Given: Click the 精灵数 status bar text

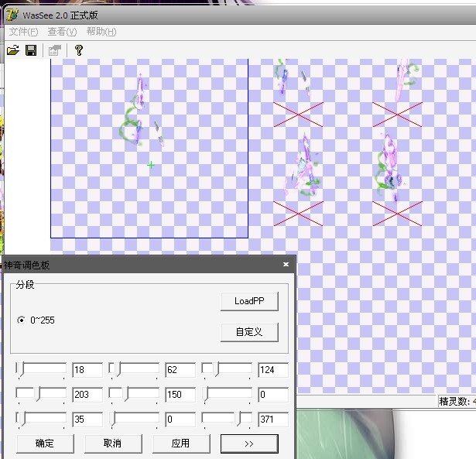Looking at the screenshot, I should tap(457, 401).
